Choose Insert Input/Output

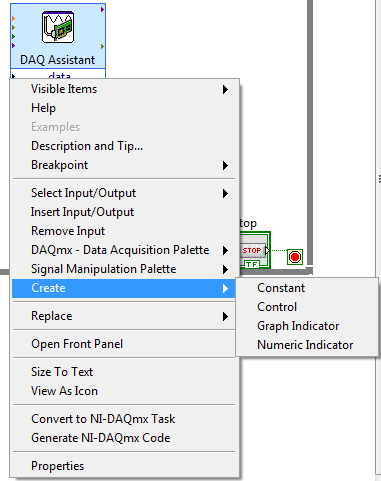click(x=124, y=212)
